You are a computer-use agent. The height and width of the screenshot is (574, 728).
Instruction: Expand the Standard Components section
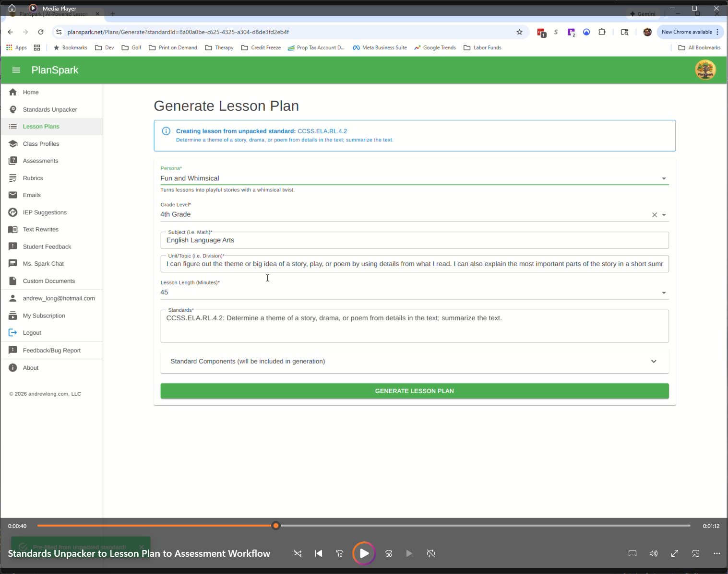pos(654,361)
